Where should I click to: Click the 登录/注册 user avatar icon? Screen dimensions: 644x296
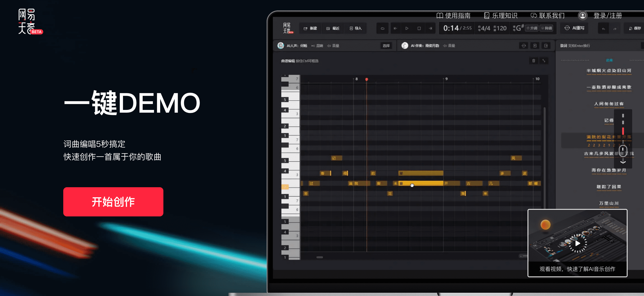coord(583,16)
